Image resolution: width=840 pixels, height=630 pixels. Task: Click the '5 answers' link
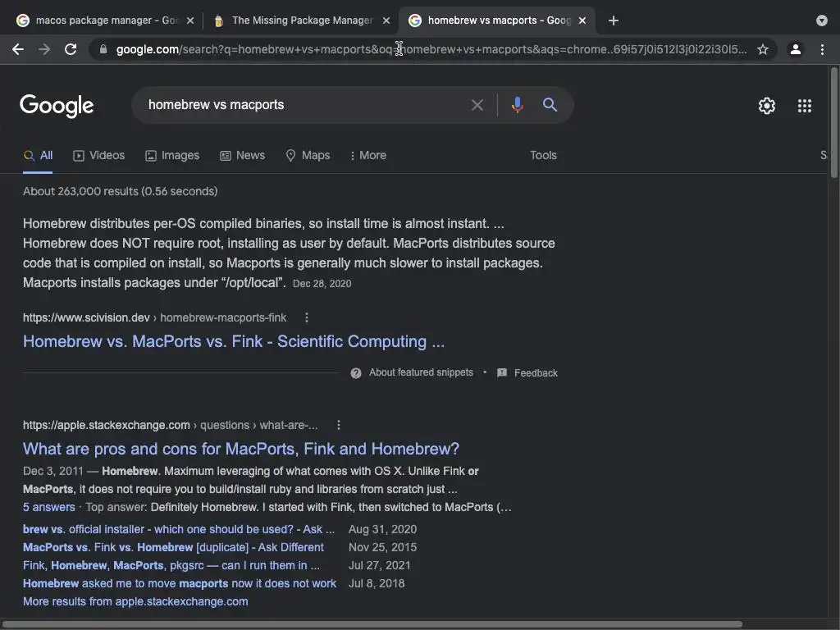[48, 507]
